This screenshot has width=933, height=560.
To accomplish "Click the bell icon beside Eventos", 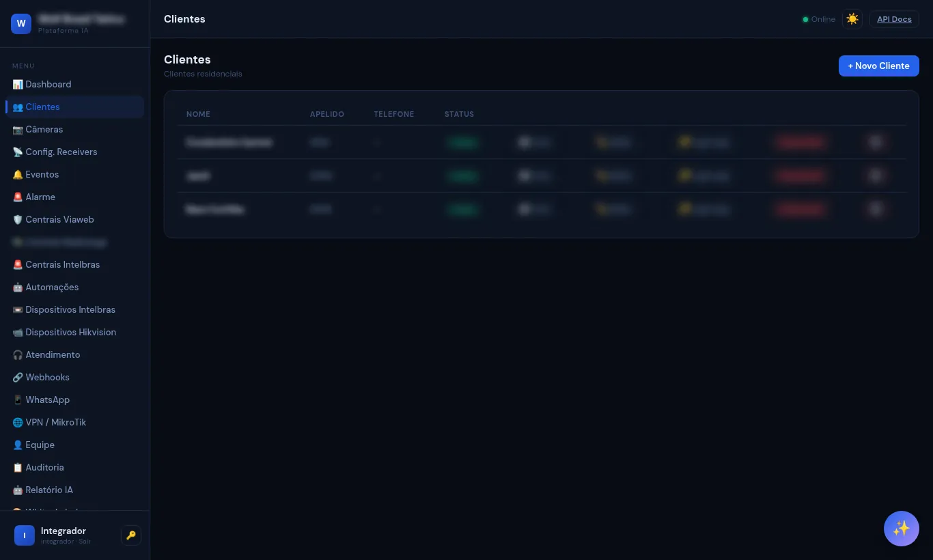I will pyautogui.click(x=18, y=174).
